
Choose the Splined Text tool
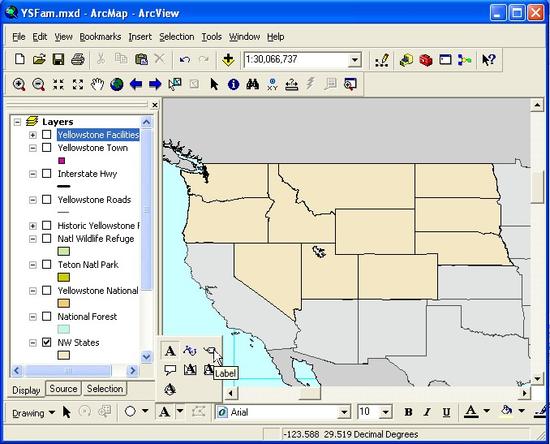pyautogui.click(x=190, y=350)
